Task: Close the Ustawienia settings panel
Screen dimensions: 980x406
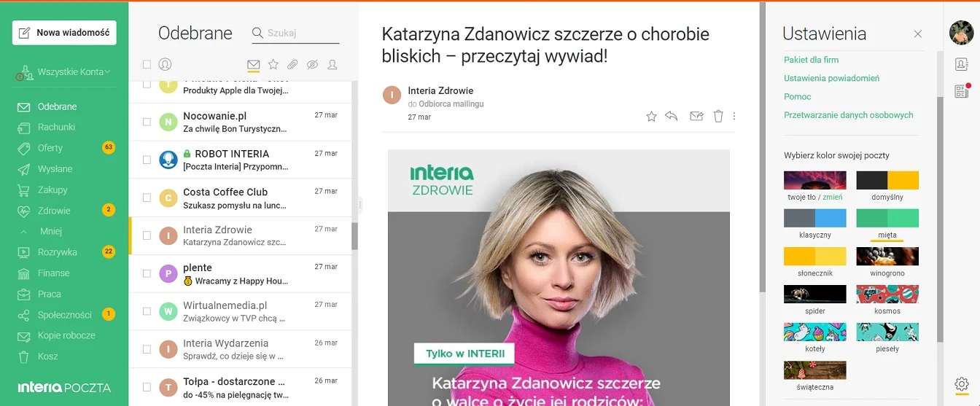Action: (x=918, y=34)
